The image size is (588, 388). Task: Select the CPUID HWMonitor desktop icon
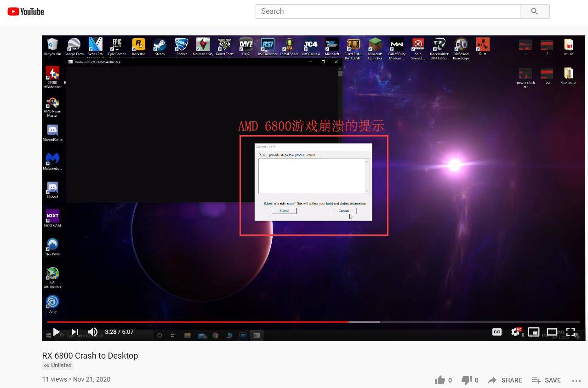tap(52, 77)
